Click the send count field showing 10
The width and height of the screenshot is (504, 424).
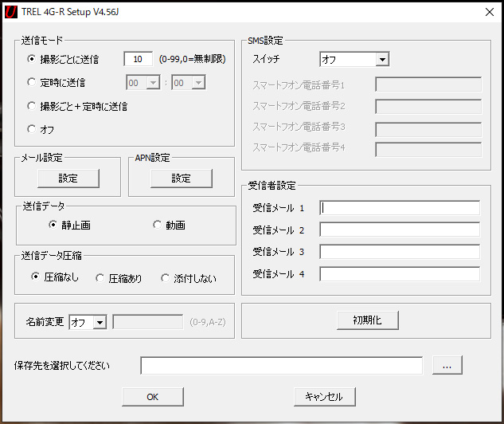tap(139, 59)
